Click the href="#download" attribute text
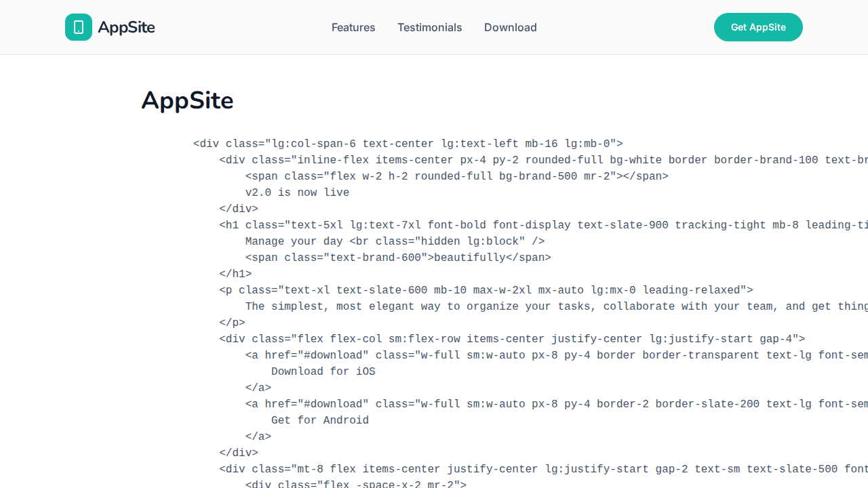Viewport: 868px width, 488px height. click(316, 354)
